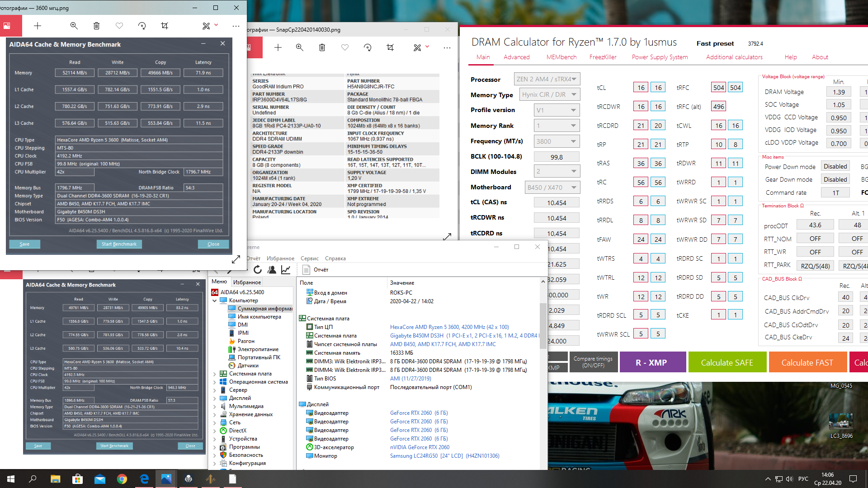The image size is (868, 488).
Task: Open Google Chrome from the taskbar
Action: coord(122,479)
